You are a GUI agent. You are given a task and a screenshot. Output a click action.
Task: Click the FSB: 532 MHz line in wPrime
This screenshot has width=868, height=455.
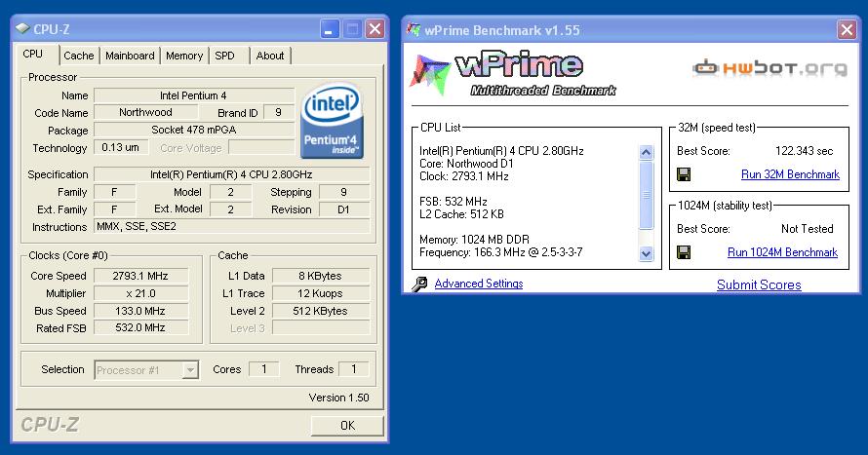click(454, 202)
